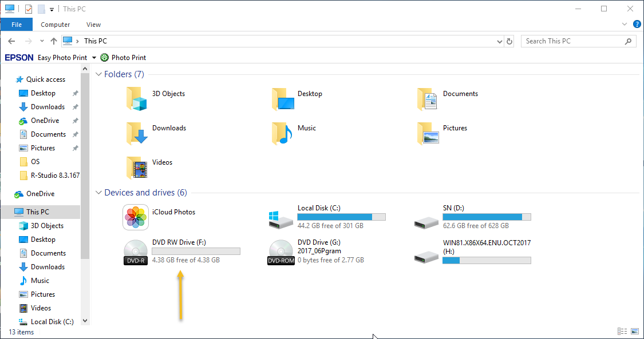Open the Videos folder in Folders section
The height and width of the screenshot is (339, 644).
click(x=137, y=167)
